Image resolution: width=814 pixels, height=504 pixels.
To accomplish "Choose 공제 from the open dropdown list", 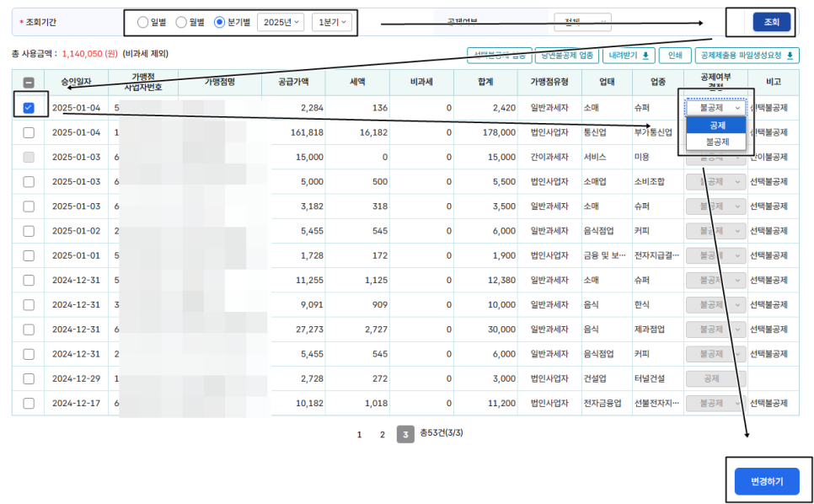I will pyautogui.click(x=716, y=125).
